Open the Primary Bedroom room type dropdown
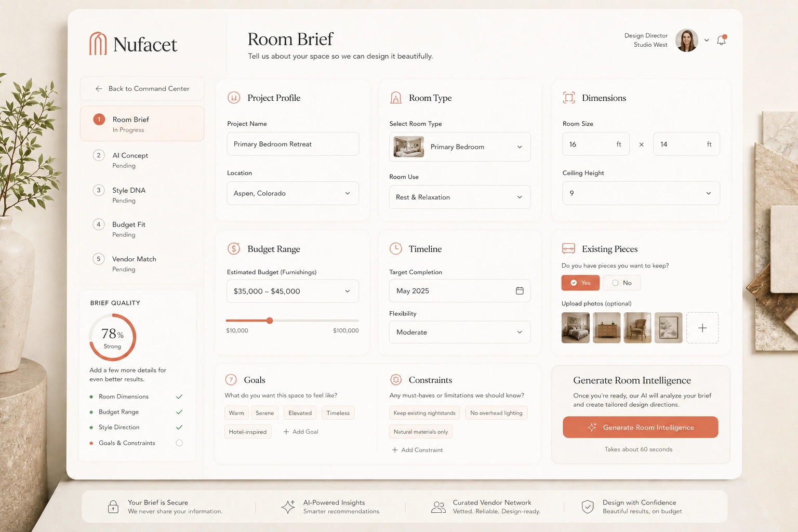 pos(460,147)
